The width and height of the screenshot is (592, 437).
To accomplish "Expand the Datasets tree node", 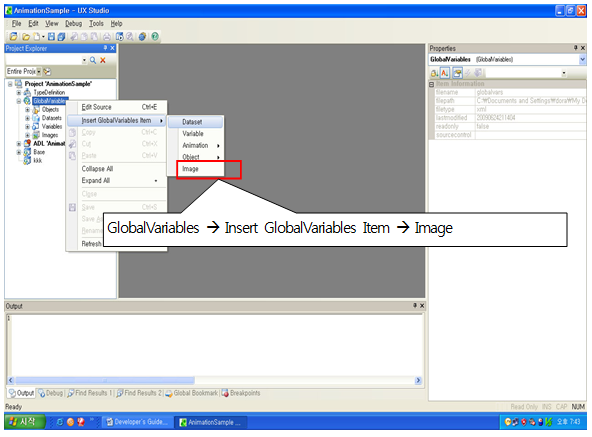I will click(x=27, y=118).
